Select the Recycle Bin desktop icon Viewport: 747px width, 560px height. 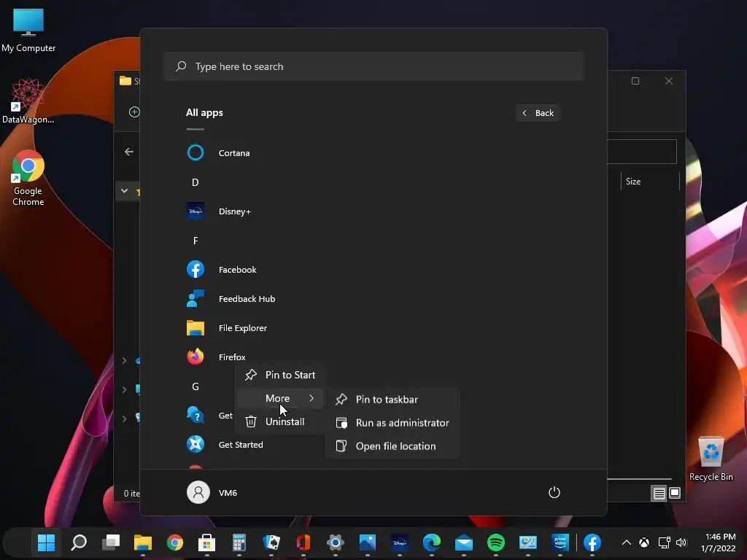point(711,458)
